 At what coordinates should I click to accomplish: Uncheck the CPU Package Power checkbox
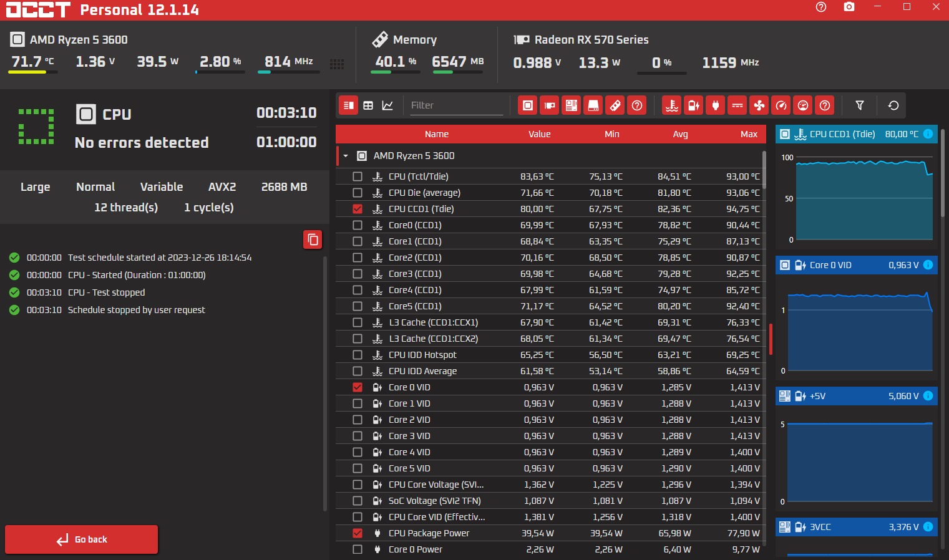[358, 533]
